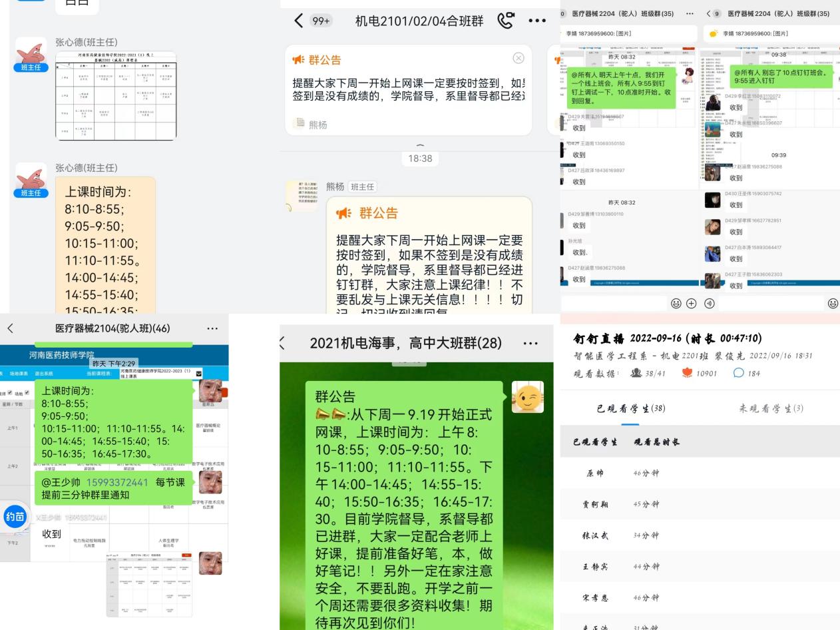Click the 场地课表 link in the blue bar
This screenshot has height=630, width=840.
[19, 374]
